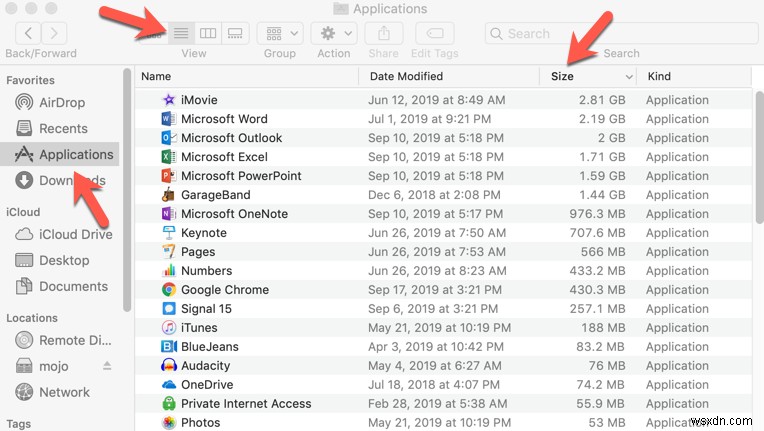This screenshot has height=431, width=764.
Task: Click the Signal 15 name text
Action: 206,309
